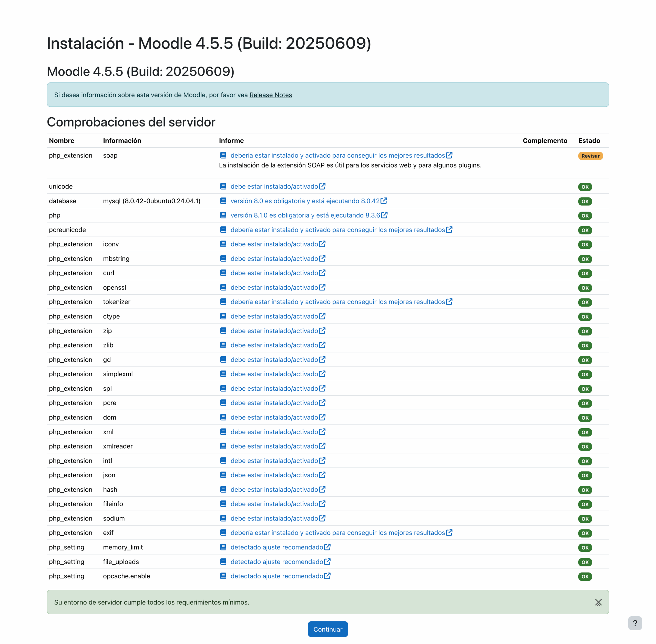Open the Release Notes link
This screenshot has width=656, height=644.
(x=271, y=95)
